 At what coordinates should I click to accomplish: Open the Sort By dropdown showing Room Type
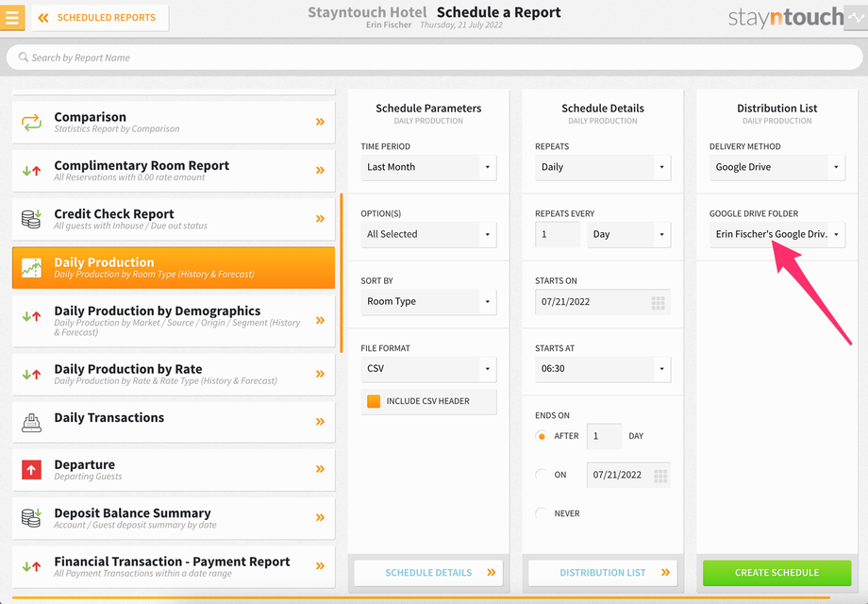pos(428,302)
